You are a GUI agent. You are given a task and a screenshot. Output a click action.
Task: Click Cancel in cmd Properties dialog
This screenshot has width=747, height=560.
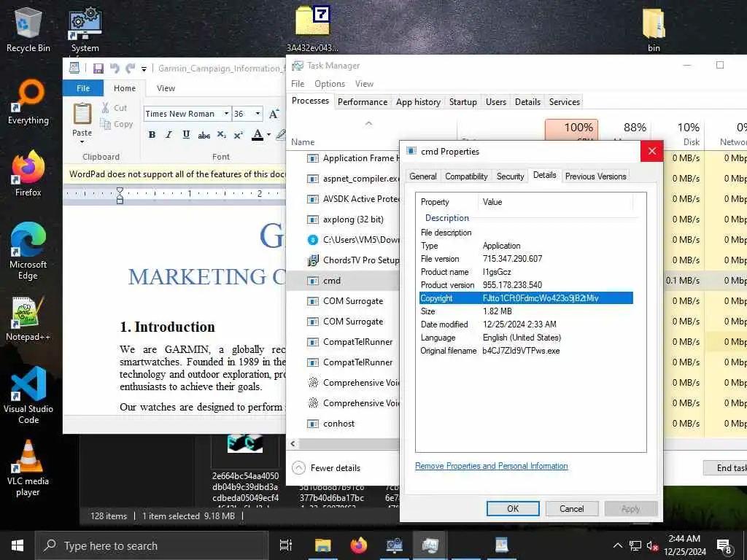click(571, 508)
